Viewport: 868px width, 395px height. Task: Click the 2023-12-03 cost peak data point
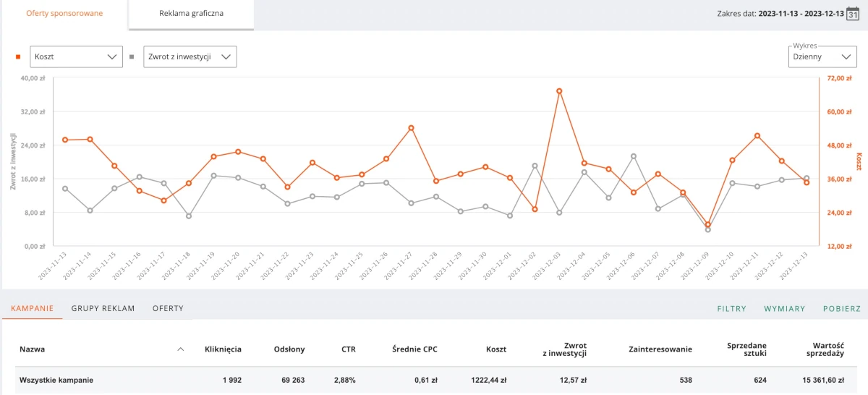[x=559, y=91]
